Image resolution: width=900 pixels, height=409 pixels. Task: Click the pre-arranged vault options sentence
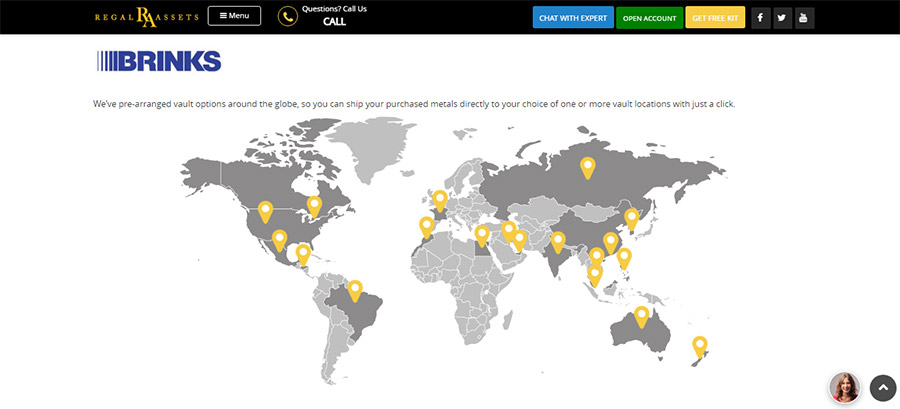coord(414,104)
